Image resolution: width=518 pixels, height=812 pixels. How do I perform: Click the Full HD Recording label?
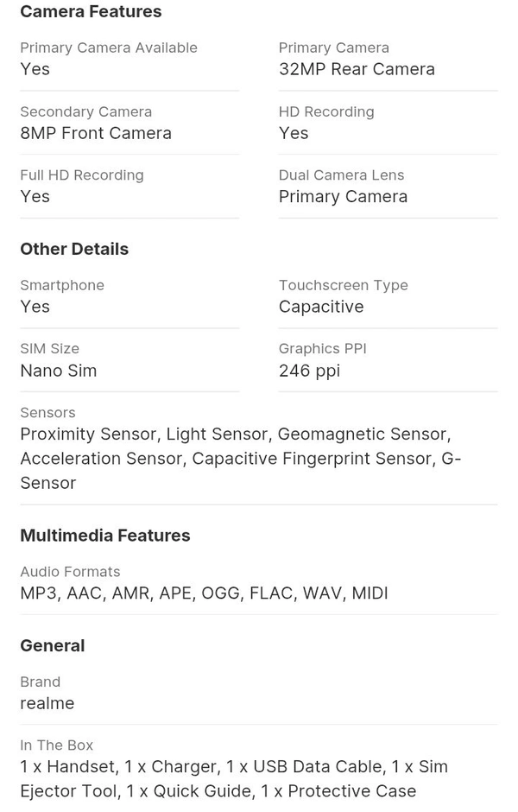(x=82, y=175)
